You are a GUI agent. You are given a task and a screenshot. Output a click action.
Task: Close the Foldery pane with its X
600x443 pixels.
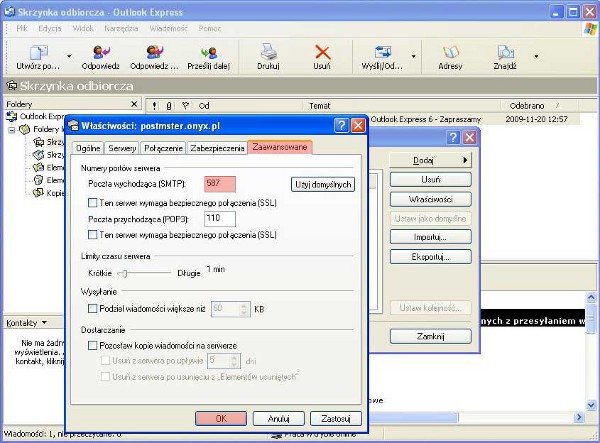[x=134, y=104]
